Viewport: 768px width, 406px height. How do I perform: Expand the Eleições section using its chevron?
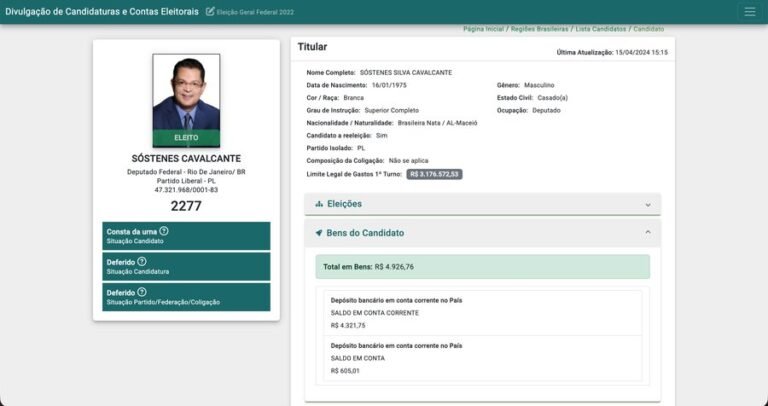(x=647, y=204)
